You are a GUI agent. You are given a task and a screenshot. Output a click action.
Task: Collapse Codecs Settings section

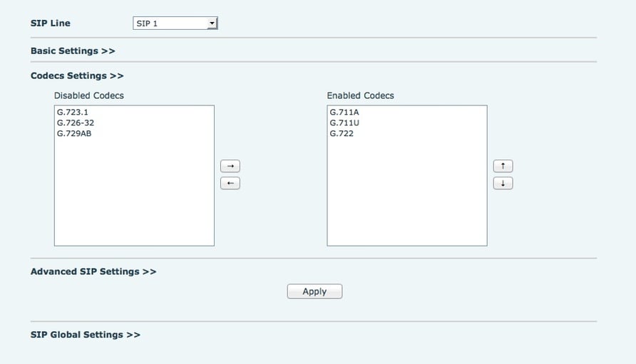77,76
